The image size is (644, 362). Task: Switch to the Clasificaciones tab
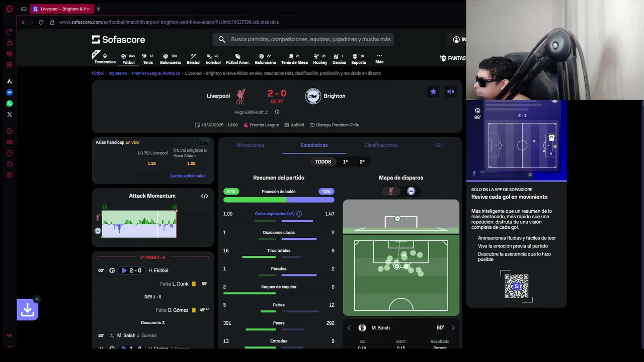click(x=381, y=145)
